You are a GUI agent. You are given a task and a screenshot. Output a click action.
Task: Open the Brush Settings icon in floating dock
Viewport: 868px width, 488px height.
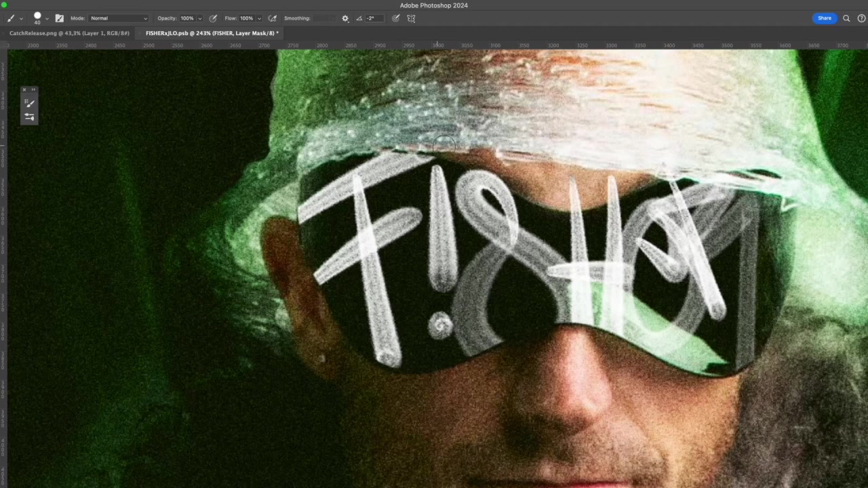(29, 117)
